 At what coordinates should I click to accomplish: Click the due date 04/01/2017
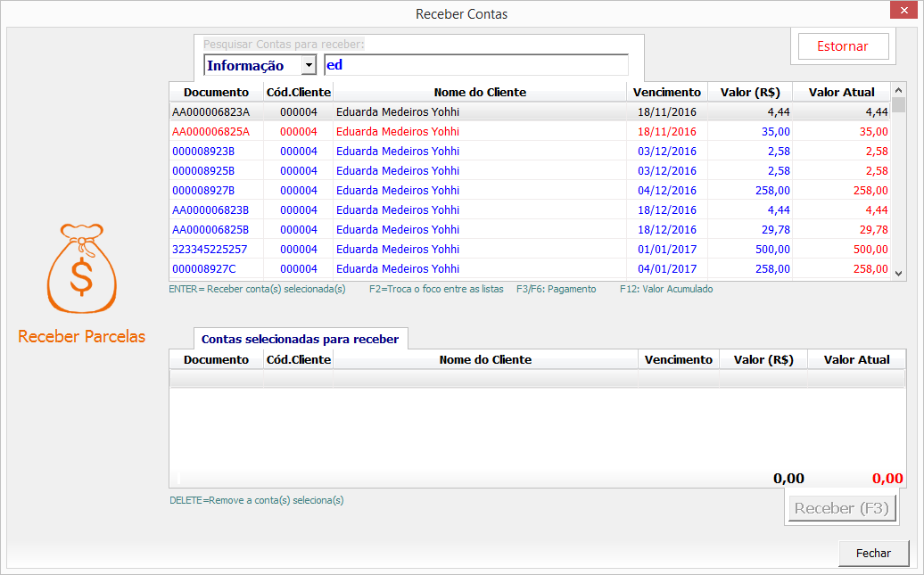coord(667,268)
